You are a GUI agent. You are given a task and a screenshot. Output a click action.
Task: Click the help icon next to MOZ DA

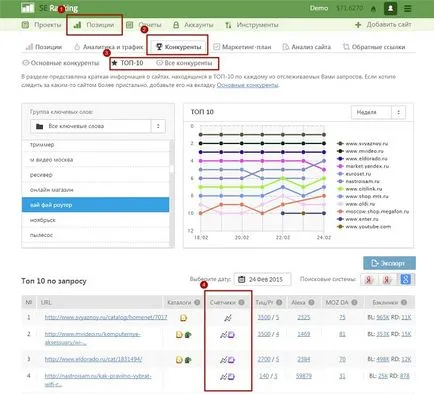354,302
